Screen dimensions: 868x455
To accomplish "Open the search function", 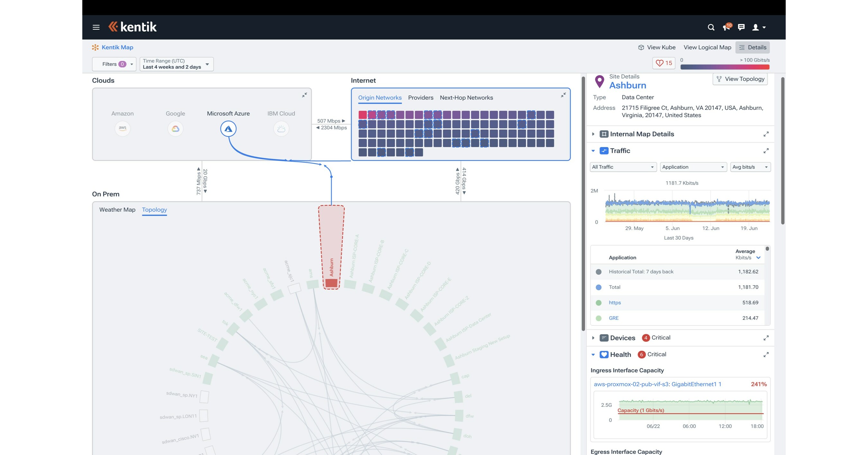I will pos(711,27).
